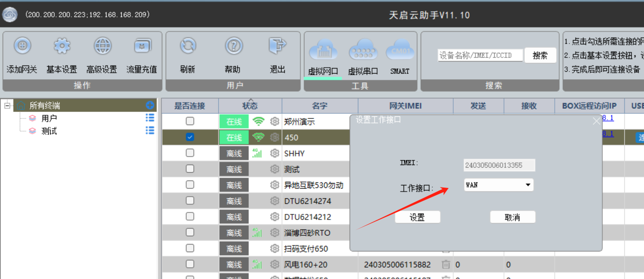Click IMEI value 240305006115882
Image resolution: width=644 pixels, height=279 pixels.
point(397,265)
